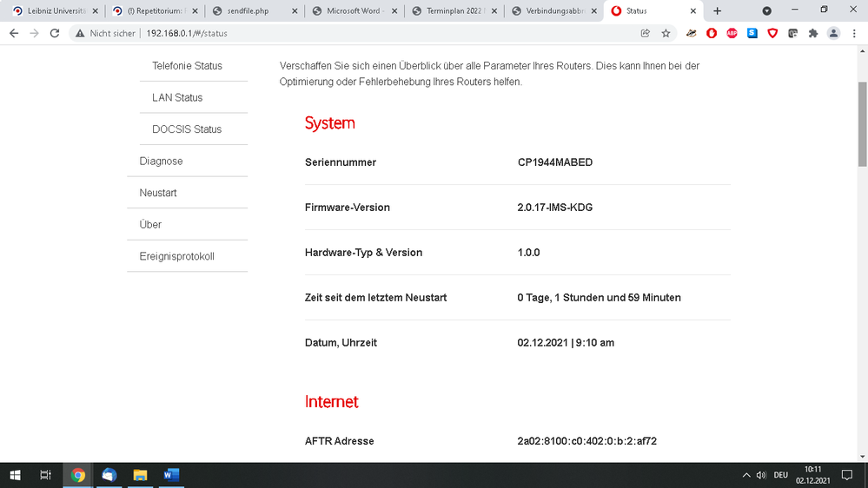Click the scrollbar down arrow
The image size is (868, 488).
pos(863,457)
